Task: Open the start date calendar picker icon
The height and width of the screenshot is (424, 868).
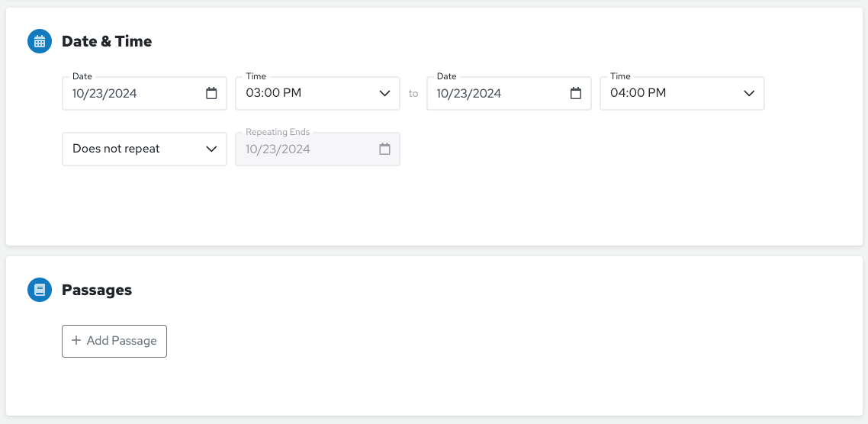Action: point(211,93)
